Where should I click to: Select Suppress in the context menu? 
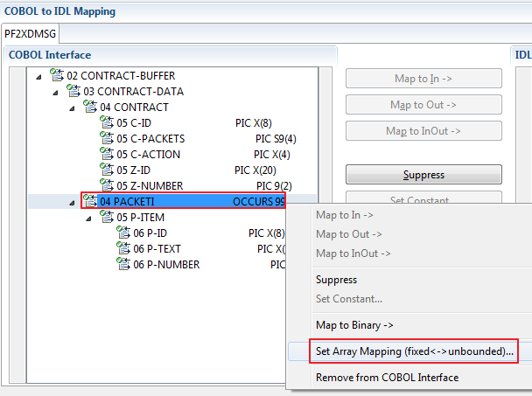tap(336, 280)
